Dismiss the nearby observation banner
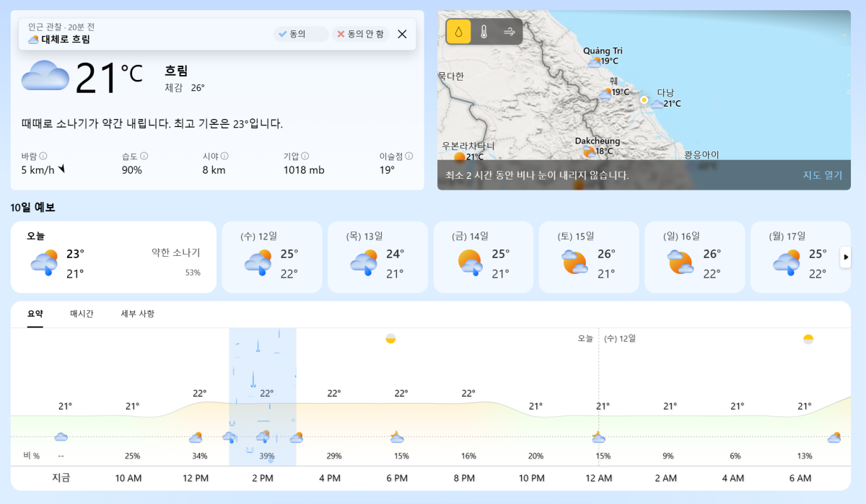The image size is (866, 504). click(402, 34)
